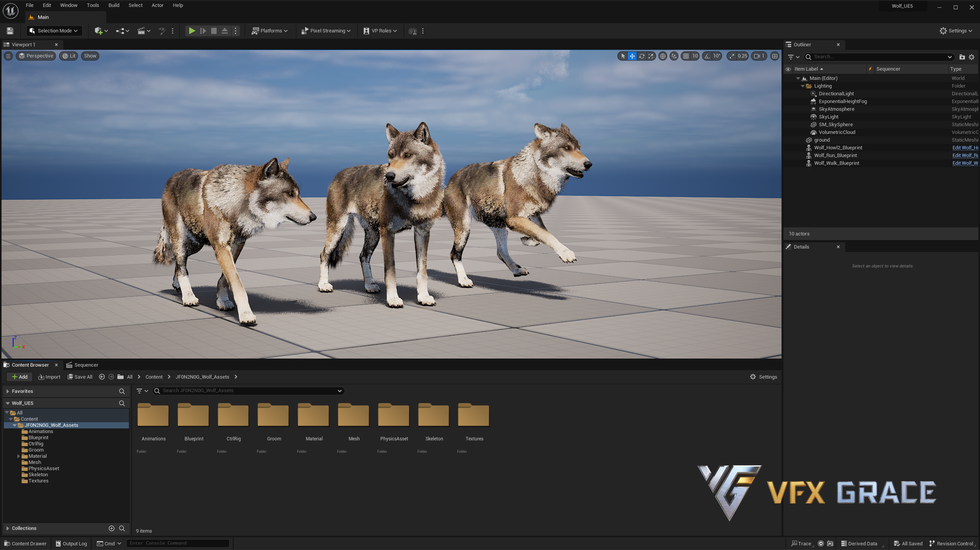Open Blueprints toolbar icon dropdown
Screen dimensions: 980x550
pyautogui.click(x=122, y=31)
